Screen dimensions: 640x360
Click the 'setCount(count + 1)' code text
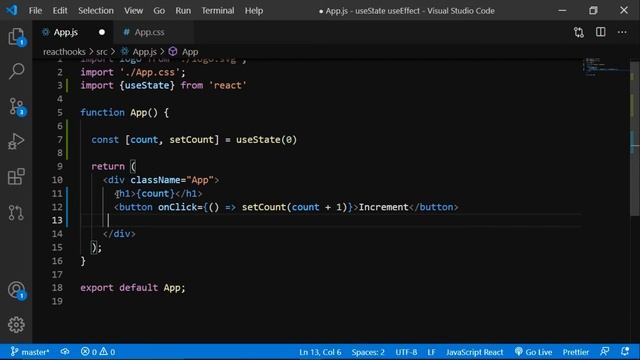294,207
